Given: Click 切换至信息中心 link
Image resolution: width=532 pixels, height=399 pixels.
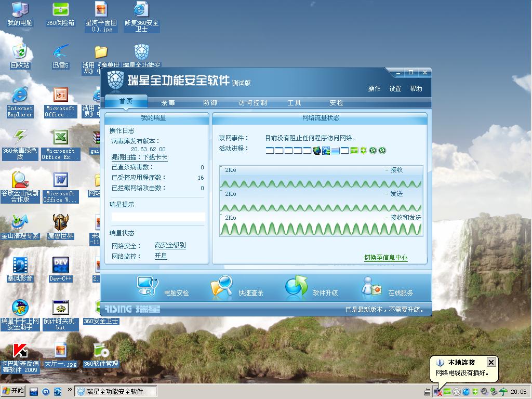Looking at the screenshot, I should (386, 258).
